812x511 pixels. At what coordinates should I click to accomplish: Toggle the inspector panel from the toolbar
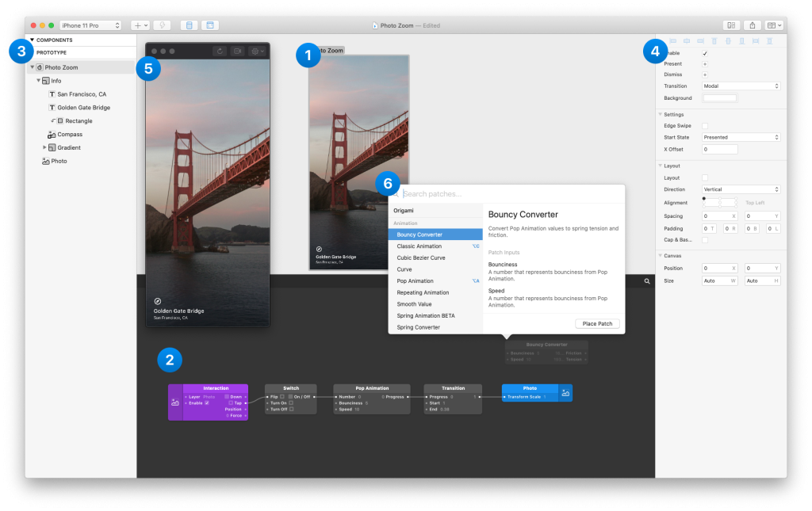coord(210,25)
